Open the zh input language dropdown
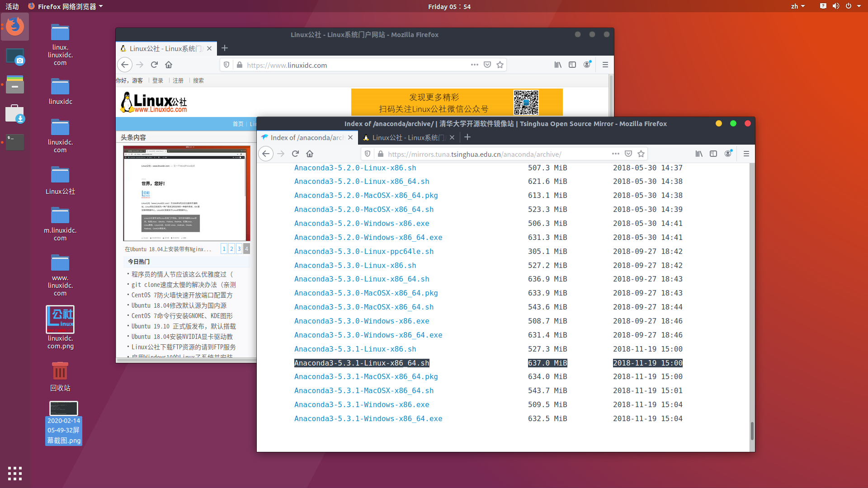This screenshot has width=868, height=488. point(798,6)
